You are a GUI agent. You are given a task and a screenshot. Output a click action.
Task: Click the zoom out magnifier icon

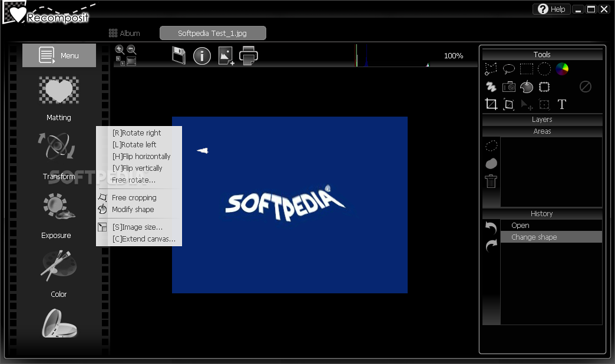131,49
